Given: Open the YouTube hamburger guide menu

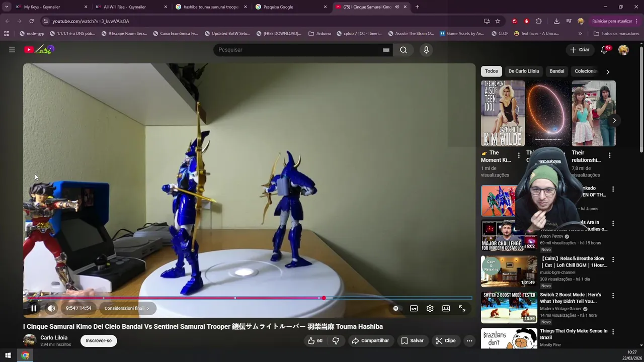Looking at the screenshot, I should click(x=12, y=50).
